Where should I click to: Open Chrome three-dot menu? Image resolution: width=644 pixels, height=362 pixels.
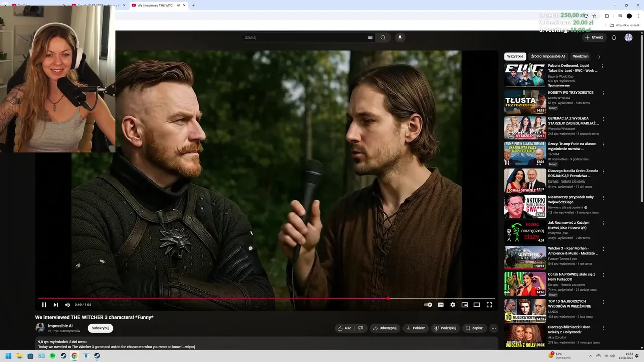point(638,16)
